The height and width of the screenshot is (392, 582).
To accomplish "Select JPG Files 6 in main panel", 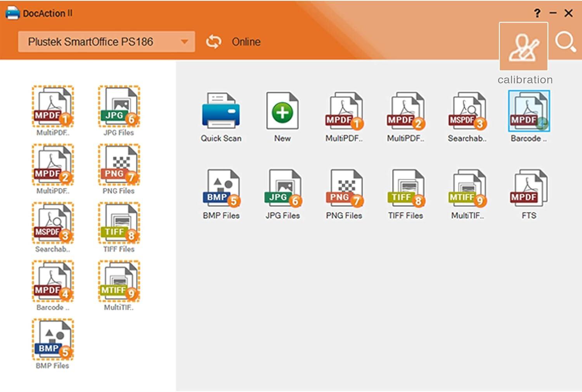I will click(283, 188).
